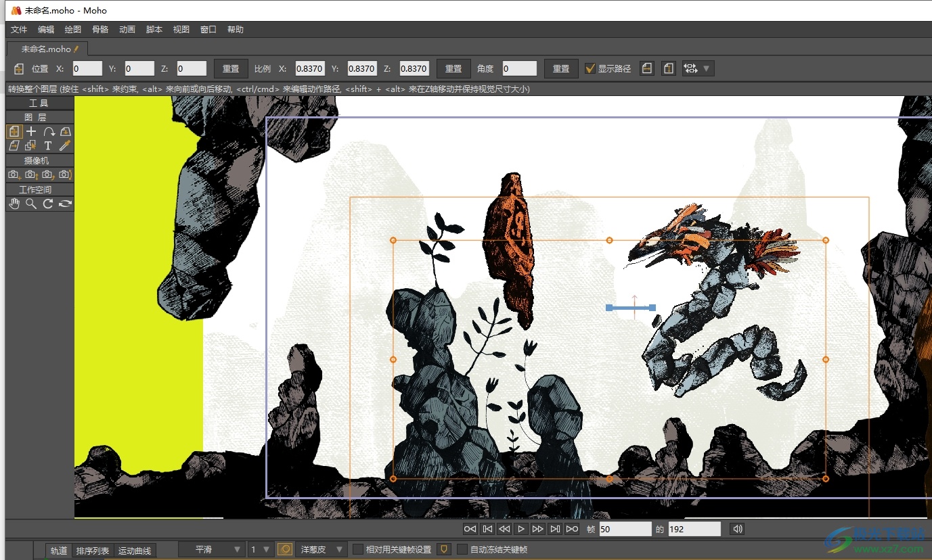Click the transform layer icon beside 位置
Screen dimensions: 932x560
tap(18, 68)
